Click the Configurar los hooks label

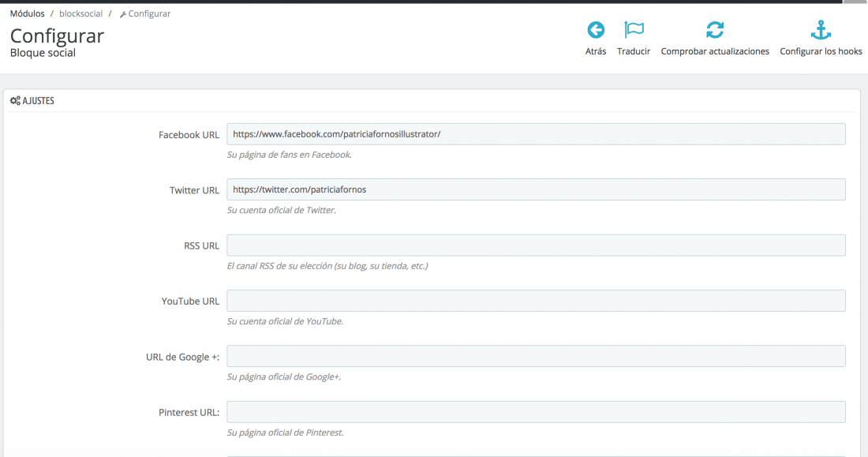(x=821, y=51)
